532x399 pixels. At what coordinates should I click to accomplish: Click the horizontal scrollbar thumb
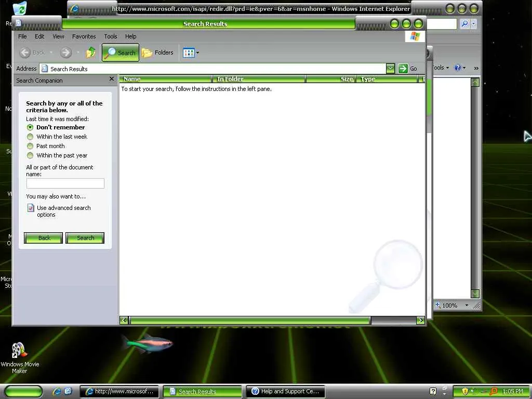click(x=250, y=320)
